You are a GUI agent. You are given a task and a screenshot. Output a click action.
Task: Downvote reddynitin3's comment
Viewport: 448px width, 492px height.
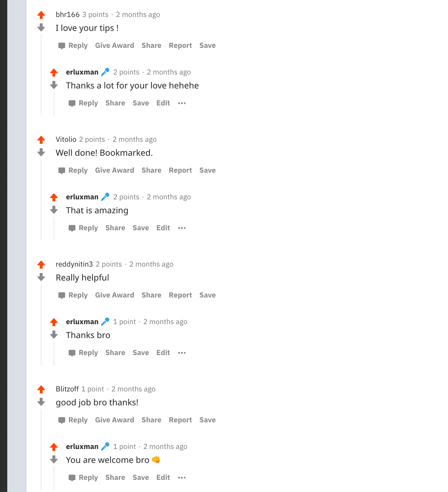coord(41,277)
